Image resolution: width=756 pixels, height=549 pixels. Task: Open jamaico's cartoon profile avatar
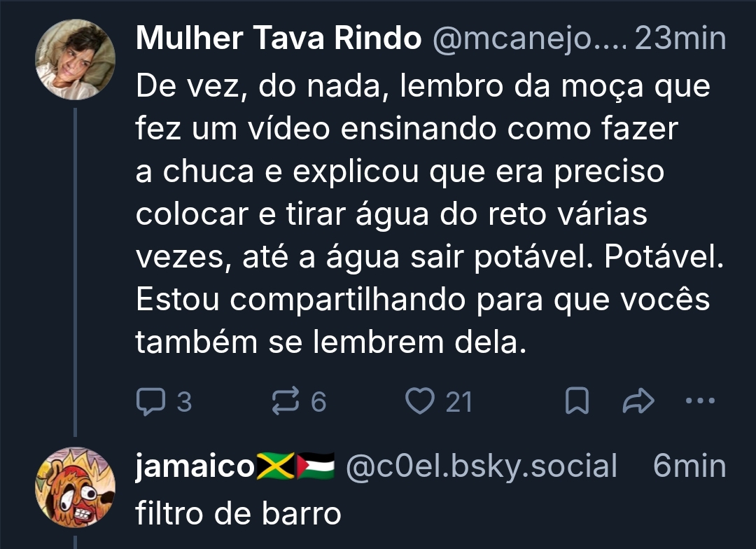click(75, 487)
